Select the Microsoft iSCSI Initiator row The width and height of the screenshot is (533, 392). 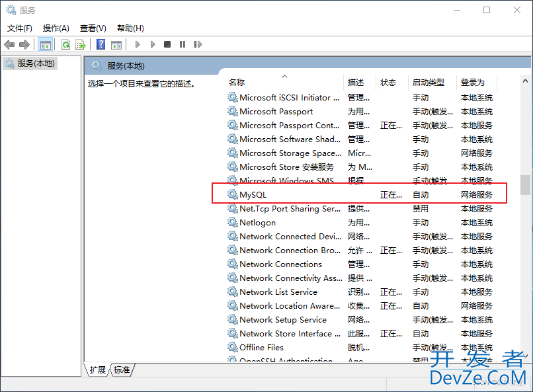(360, 97)
